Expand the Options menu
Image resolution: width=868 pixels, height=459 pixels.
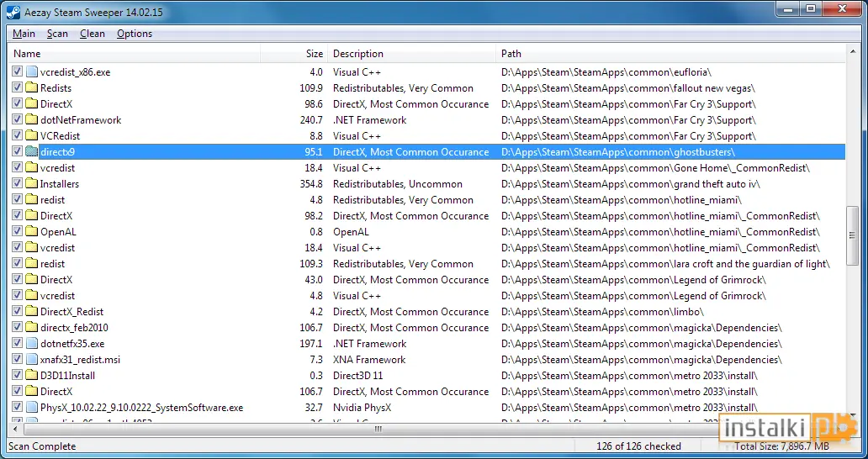point(135,34)
